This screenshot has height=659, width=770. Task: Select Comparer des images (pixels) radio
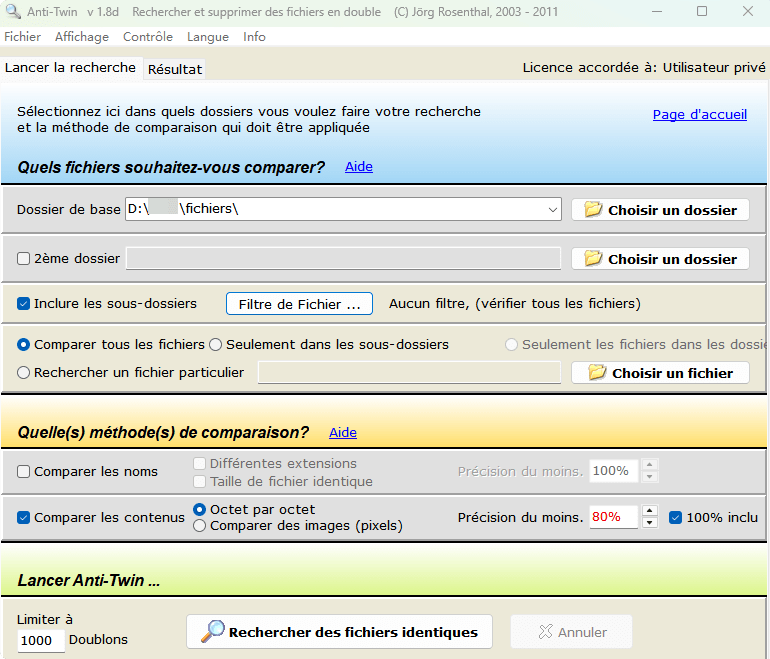click(199, 526)
